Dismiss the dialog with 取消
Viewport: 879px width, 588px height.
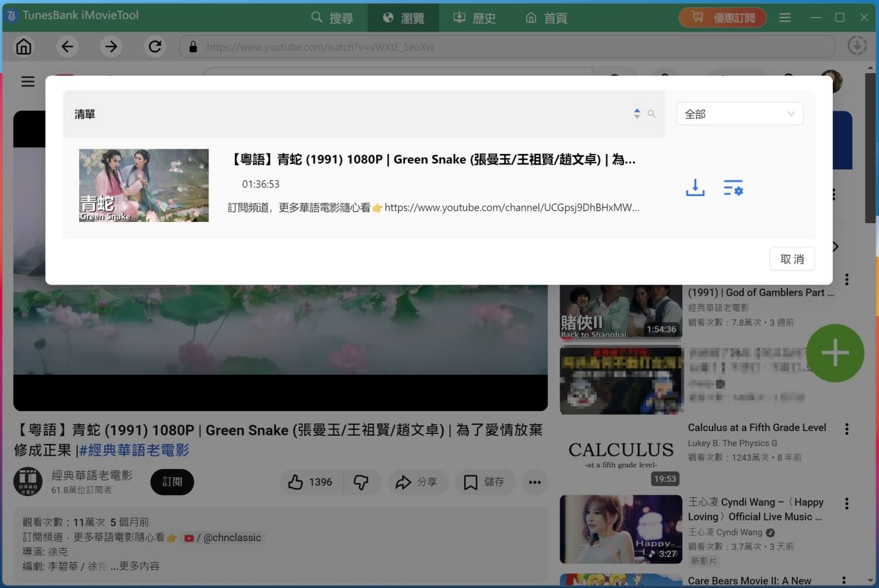pyautogui.click(x=792, y=258)
